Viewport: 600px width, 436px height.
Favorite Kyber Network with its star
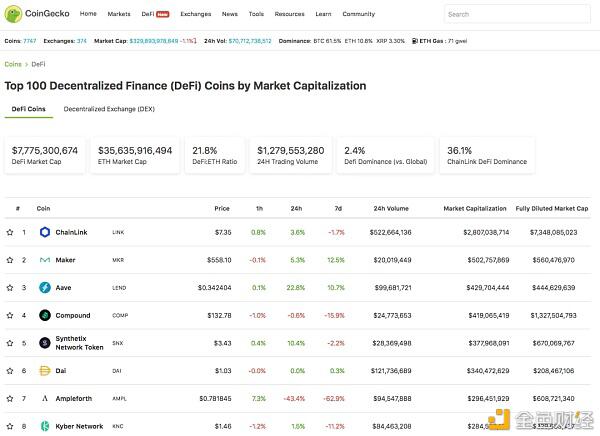click(x=10, y=426)
